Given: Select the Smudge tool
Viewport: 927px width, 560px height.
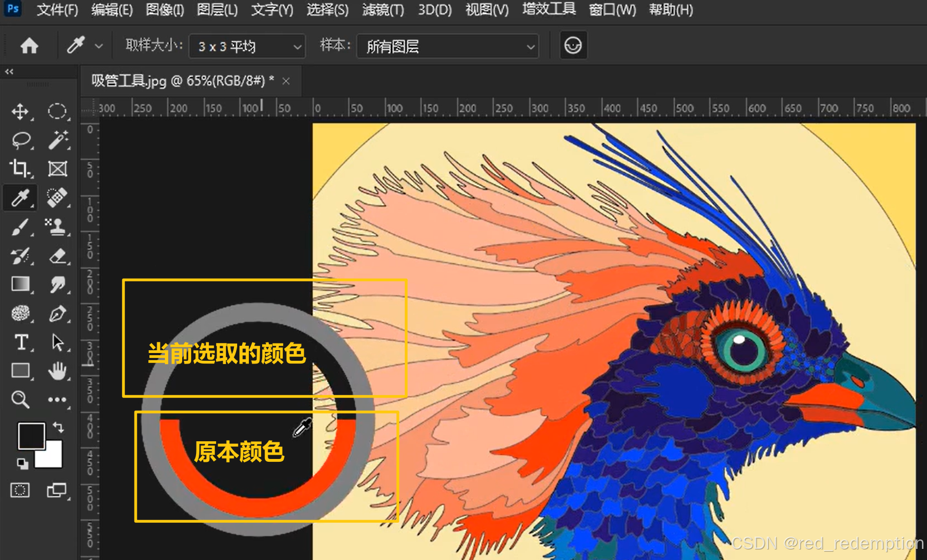Looking at the screenshot, I should pos(57,284).
